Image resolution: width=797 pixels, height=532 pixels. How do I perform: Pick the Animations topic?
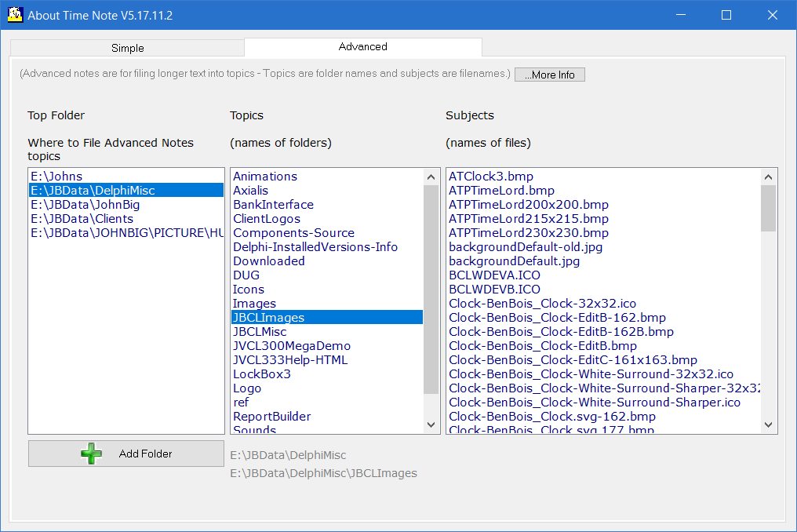265,177
